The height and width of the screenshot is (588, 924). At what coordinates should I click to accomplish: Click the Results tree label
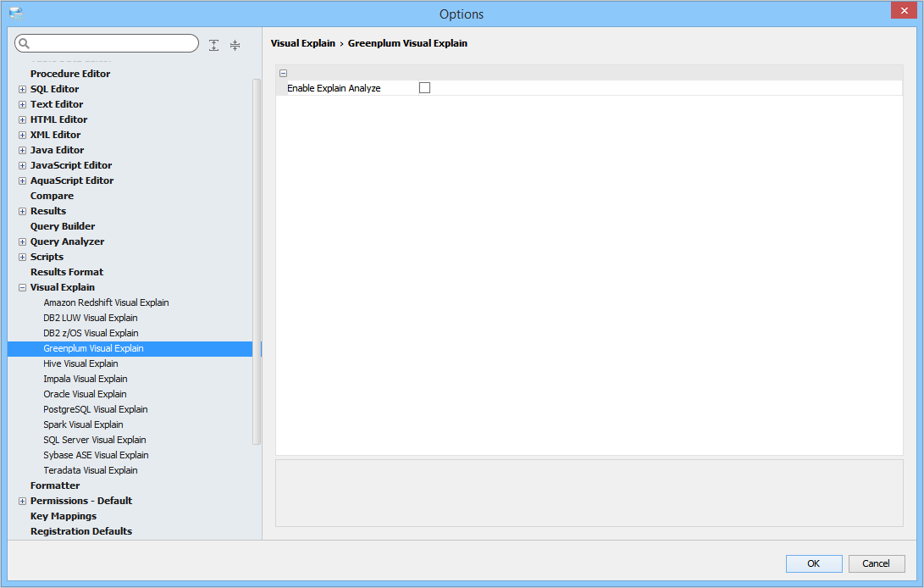coord(48,211)
